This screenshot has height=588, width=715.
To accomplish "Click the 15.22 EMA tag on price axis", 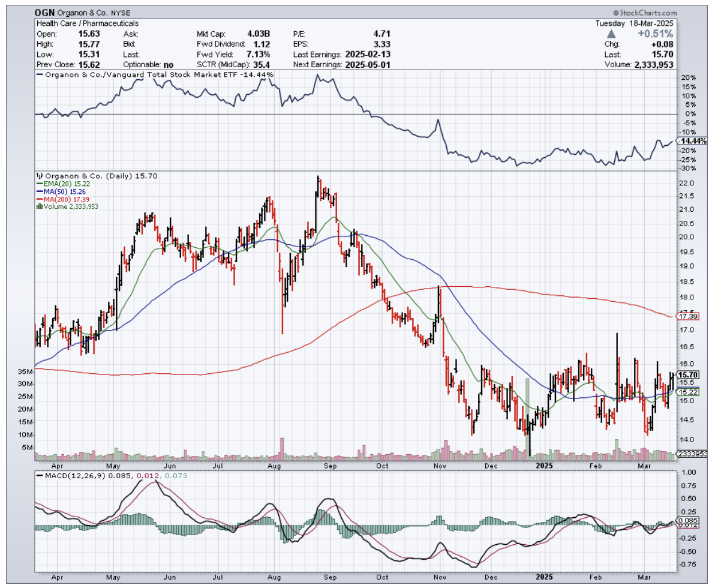I will coord(687,392).
